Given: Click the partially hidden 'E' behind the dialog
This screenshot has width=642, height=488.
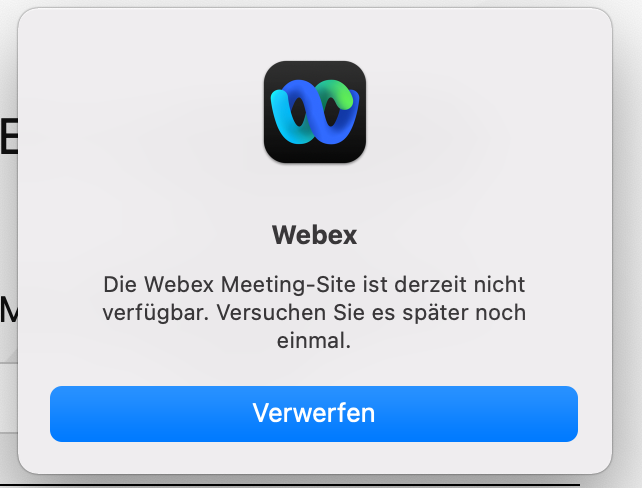Looking at the screenshot, I should pyautogui.click(x=9, y=136).
